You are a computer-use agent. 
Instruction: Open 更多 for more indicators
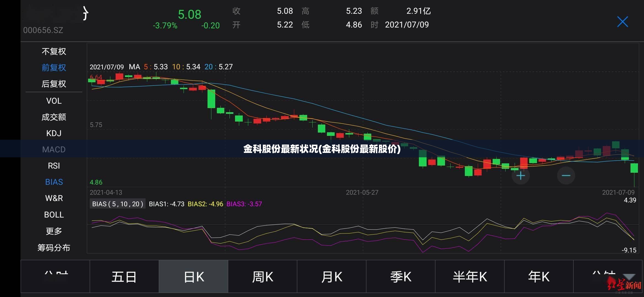(54, 231)
